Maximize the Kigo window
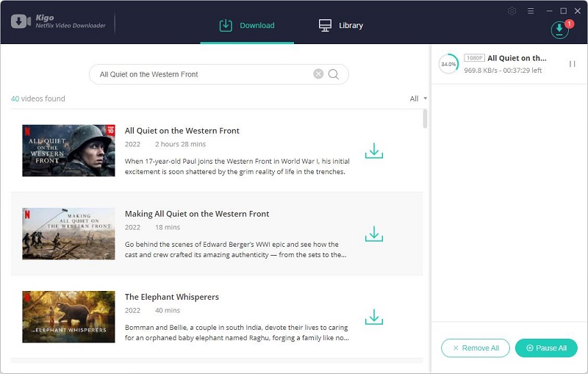This screenshot has height=374, width=588. click(564, 11)
